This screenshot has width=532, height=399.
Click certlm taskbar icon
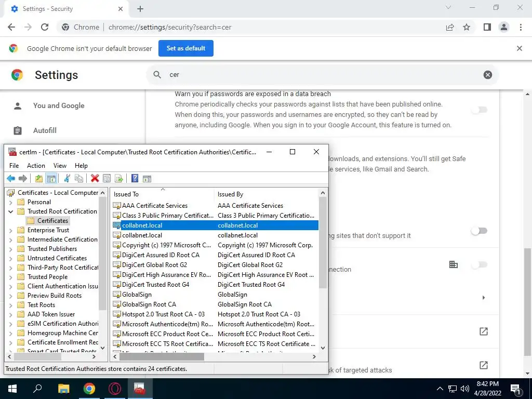(139, 389)
